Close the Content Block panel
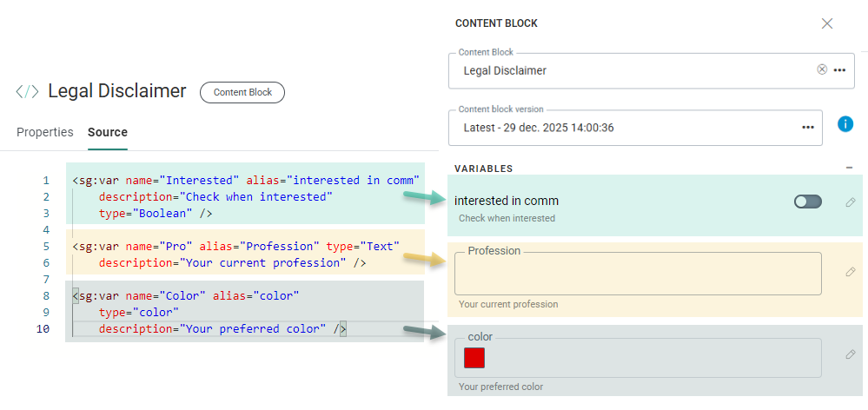 pyautogui.click(x=827, y=23)
